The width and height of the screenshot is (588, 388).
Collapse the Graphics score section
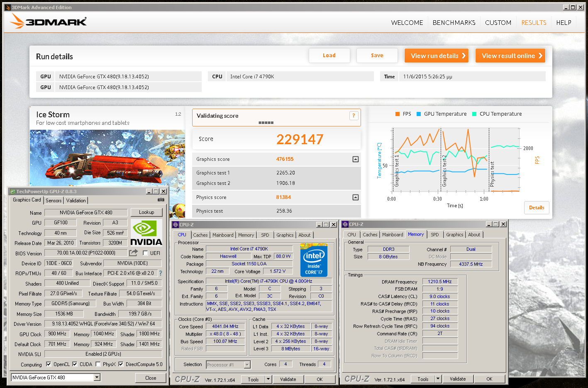click(356, 159)
